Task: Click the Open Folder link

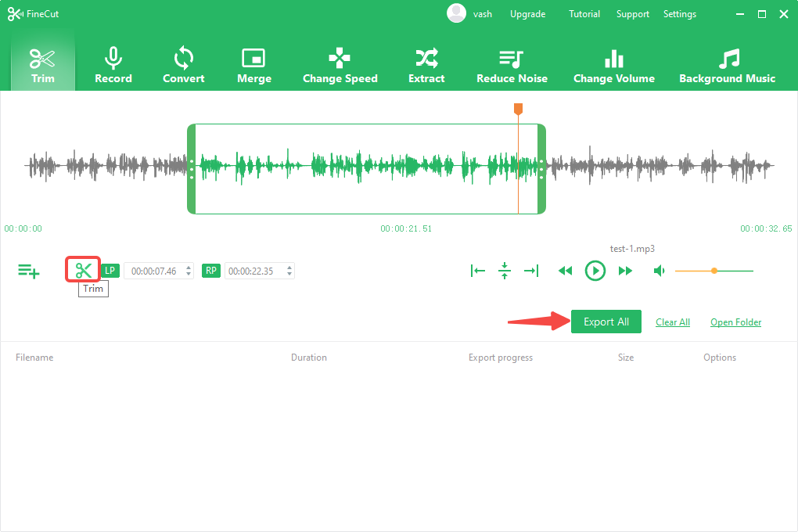Action: [x=735, y=322]
